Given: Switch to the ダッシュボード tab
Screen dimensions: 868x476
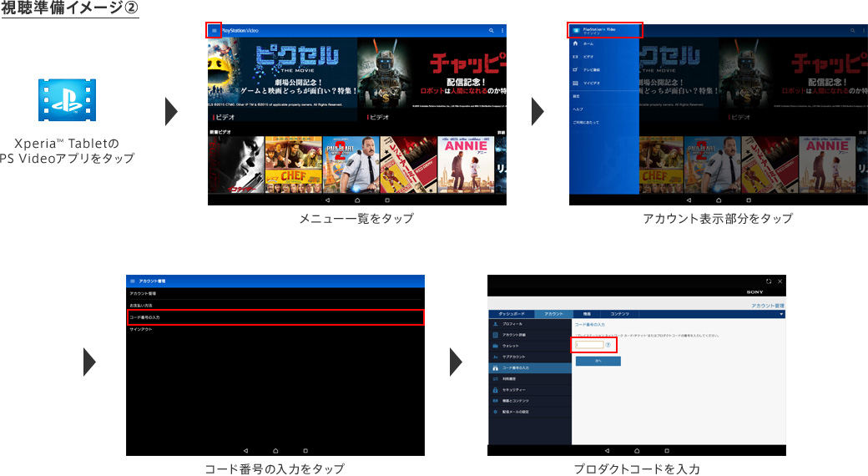Looking at the screenshot, I should pos(511,314).
